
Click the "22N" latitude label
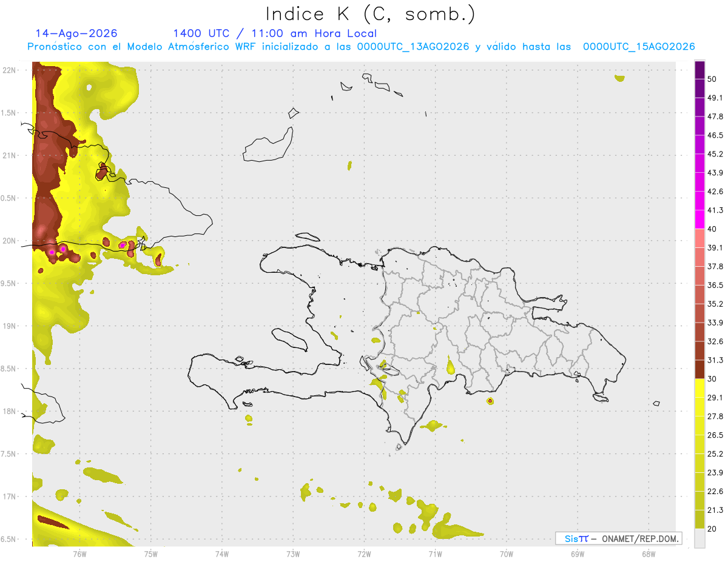10,70
